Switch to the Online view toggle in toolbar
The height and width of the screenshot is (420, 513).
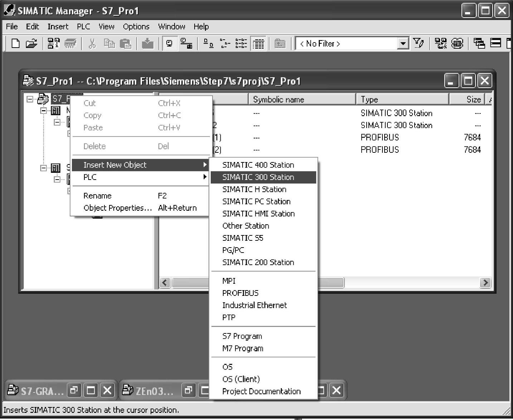tap(186, 44)
